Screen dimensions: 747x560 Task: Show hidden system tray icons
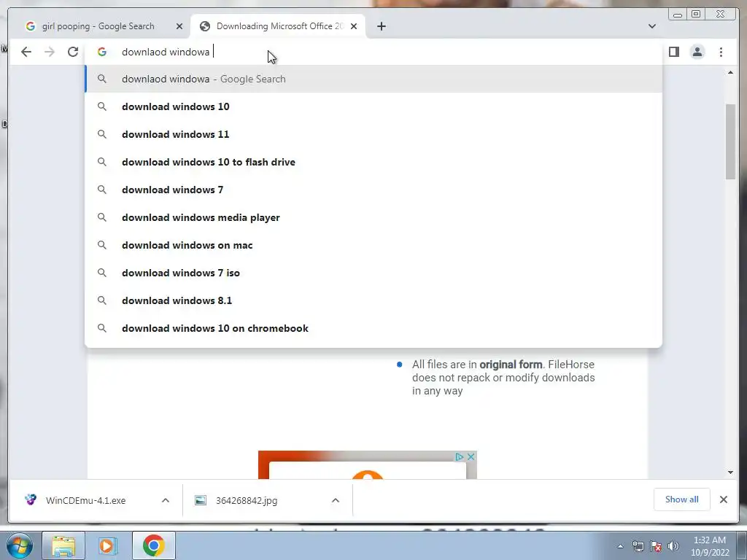click(x=620, y=547)
